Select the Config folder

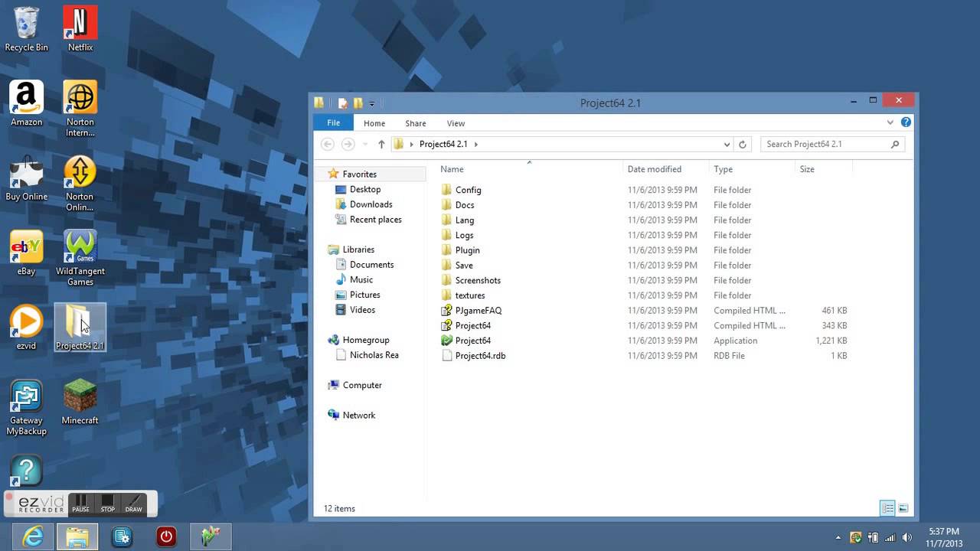pos(468,190)
